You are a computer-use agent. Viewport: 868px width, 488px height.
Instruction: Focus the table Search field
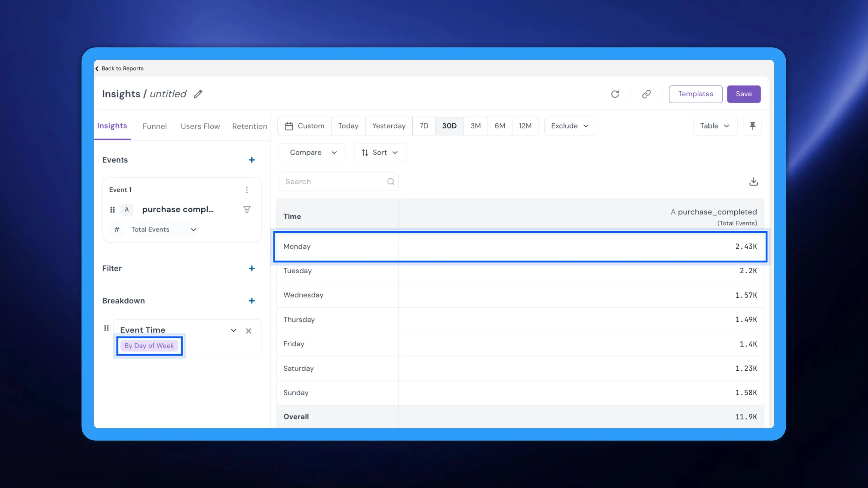pos(338,182)
